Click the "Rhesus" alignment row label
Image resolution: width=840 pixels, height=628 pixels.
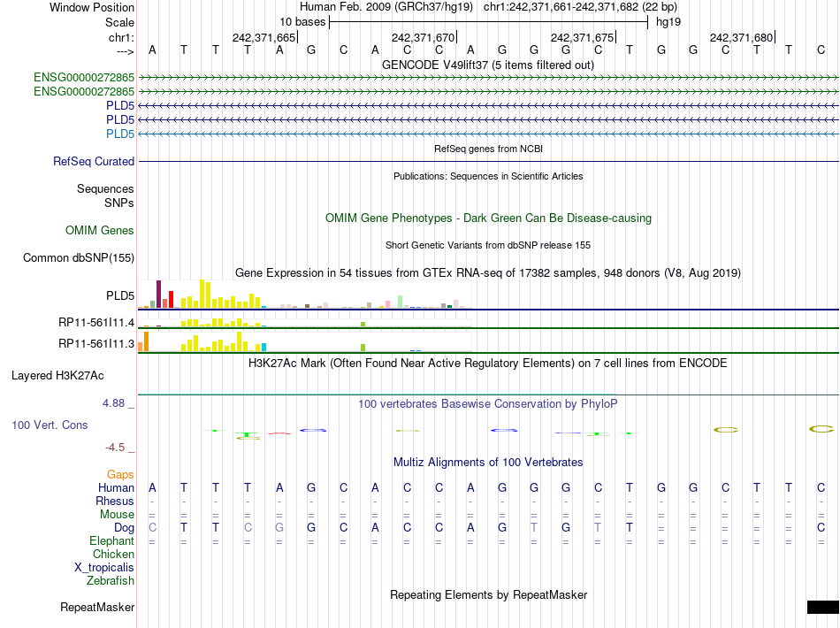[115, 501]
